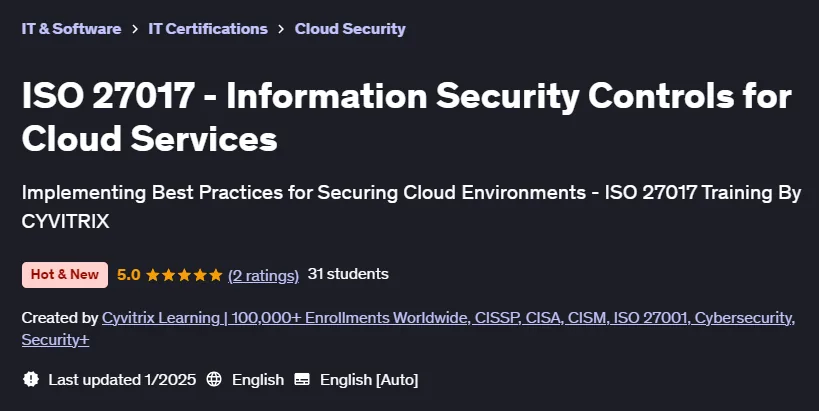
Task: Click the closed captions icon
Action: [x=302, y=379]
